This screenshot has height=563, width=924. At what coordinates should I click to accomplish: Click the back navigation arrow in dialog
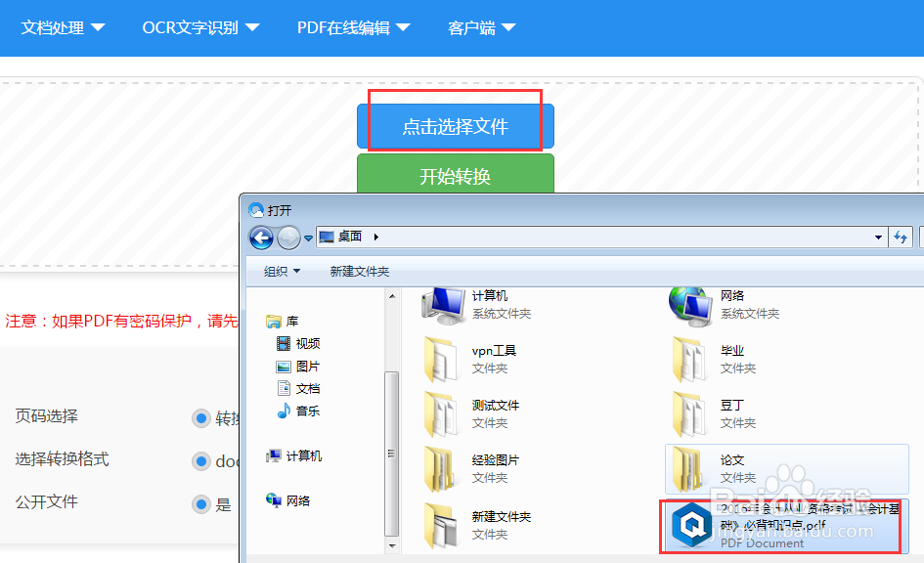click(260, 238)
